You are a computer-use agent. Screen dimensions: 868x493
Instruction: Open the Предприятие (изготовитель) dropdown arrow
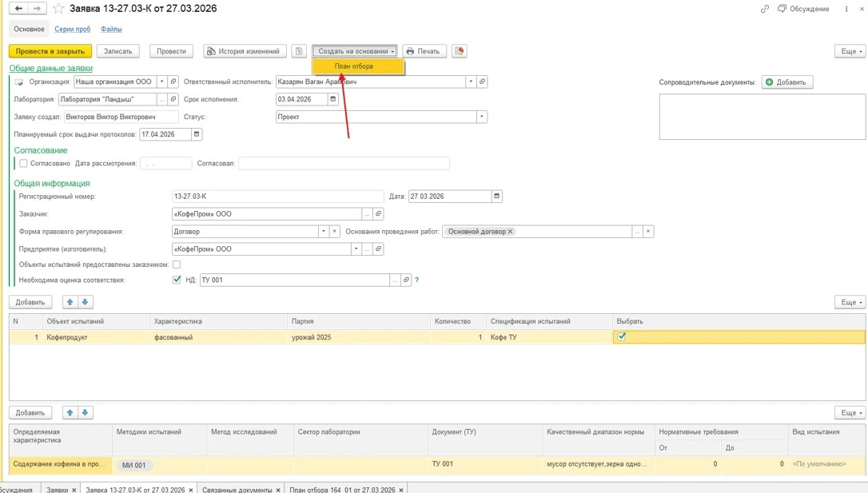click(x=356, y=249)
